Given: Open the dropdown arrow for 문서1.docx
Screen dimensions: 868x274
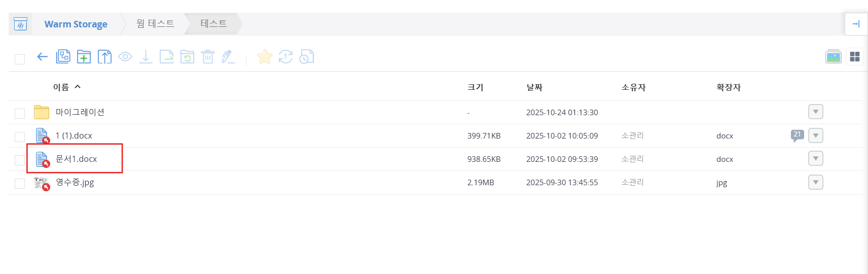Looking at the screenshot, I should point(815,159).
